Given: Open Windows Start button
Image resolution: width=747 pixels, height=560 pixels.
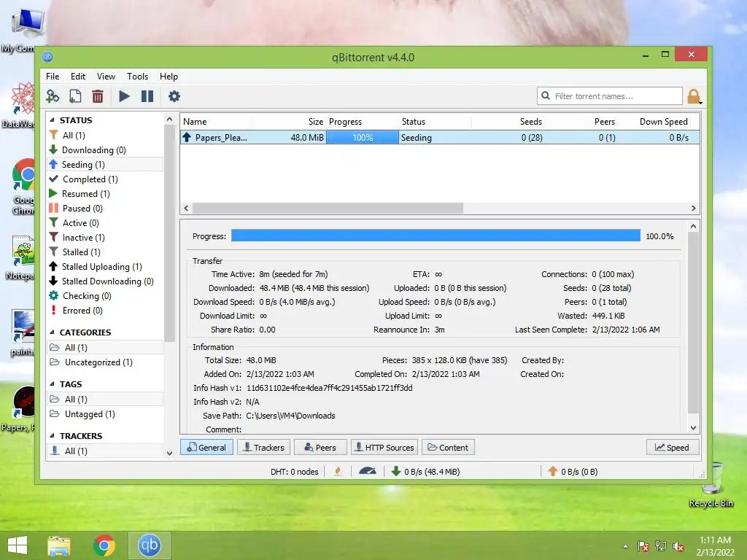Looking at the screenshot, I should tap(18, 545).
